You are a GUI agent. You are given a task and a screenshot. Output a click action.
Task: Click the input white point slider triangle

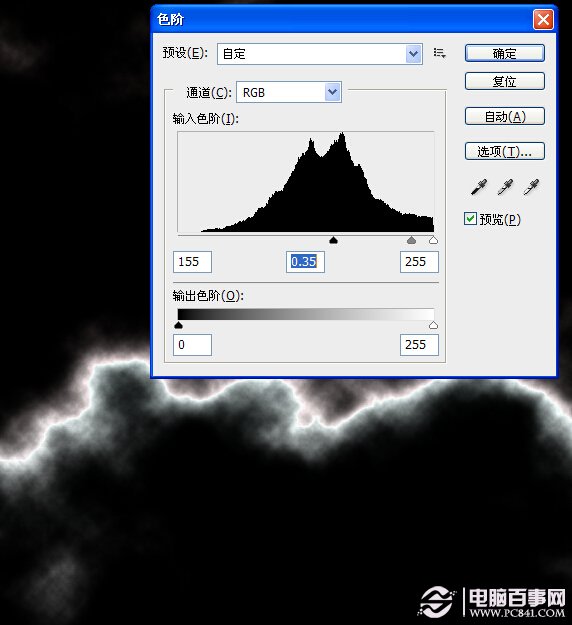(433, 240)
